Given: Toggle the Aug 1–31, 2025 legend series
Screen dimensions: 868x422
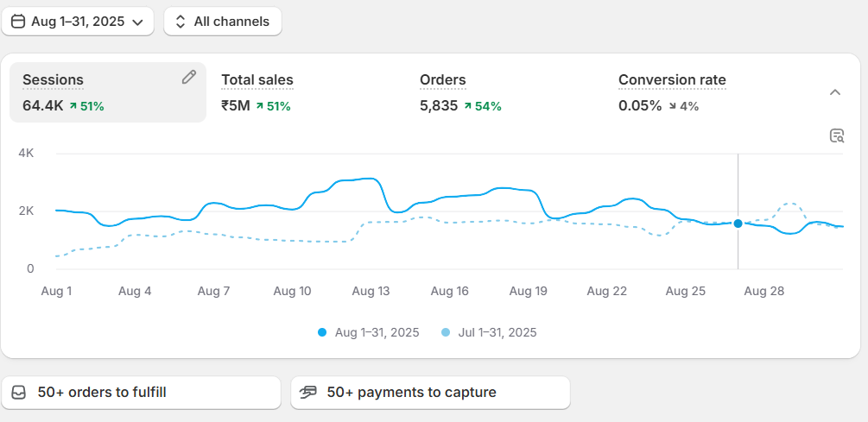Looking at the screenshot, I should pos(368,332).
